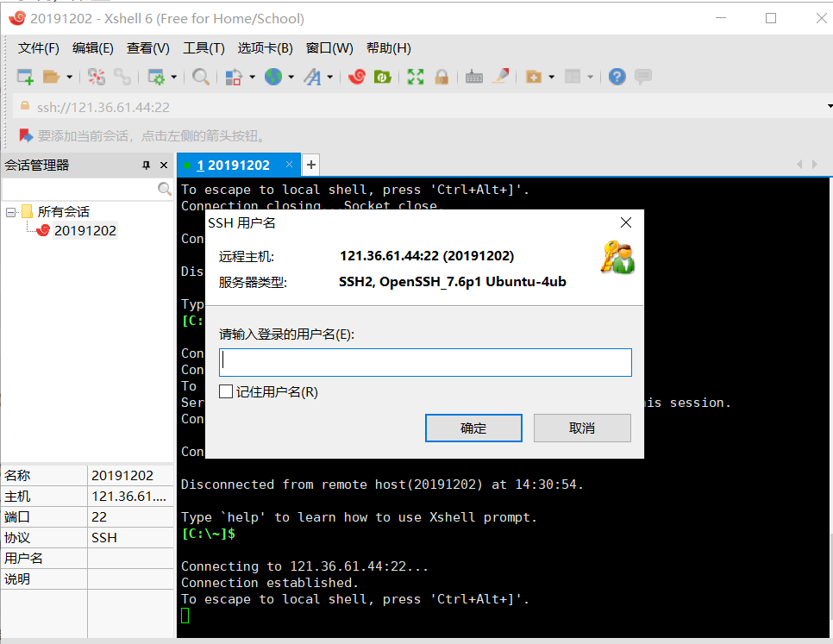Click the session manager search field
The height and width of the screenshot is (644, 833).
click(81, 189)
